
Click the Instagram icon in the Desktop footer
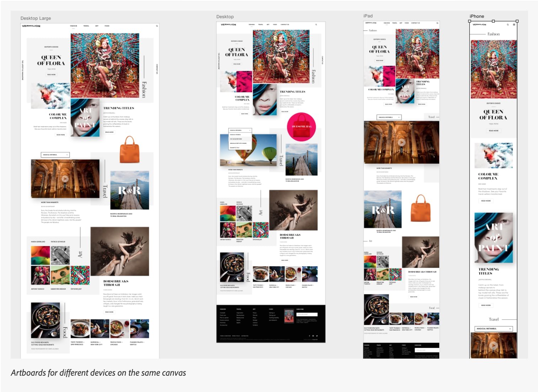point(313,336)
